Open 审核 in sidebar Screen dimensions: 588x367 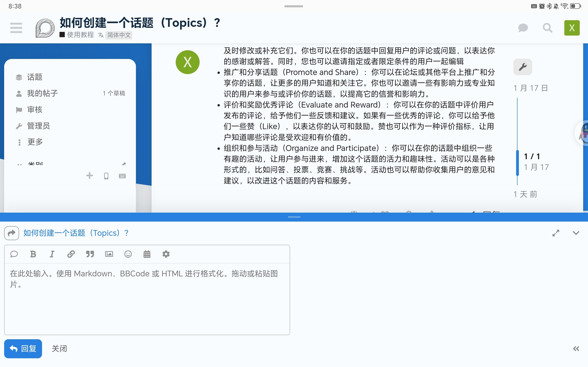click(35, 110)
